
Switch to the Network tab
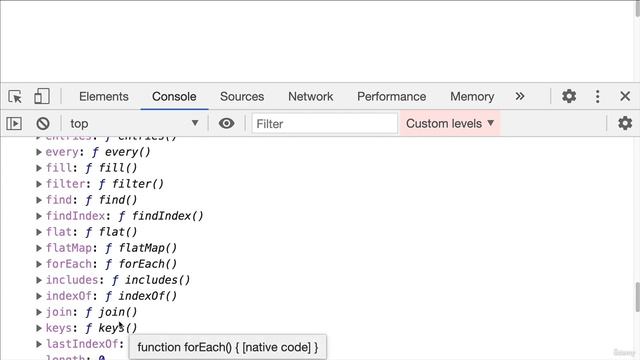(x=311, y=96)
